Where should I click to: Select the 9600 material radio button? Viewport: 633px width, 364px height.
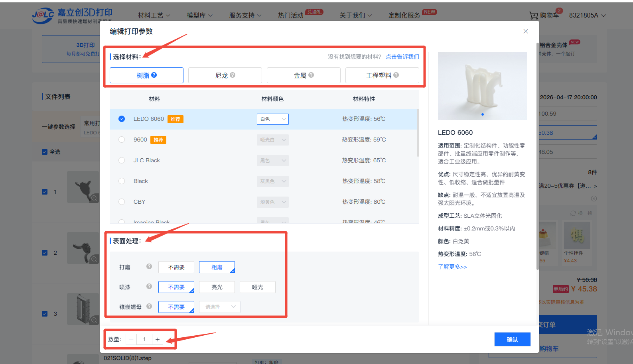pos(122,140)
